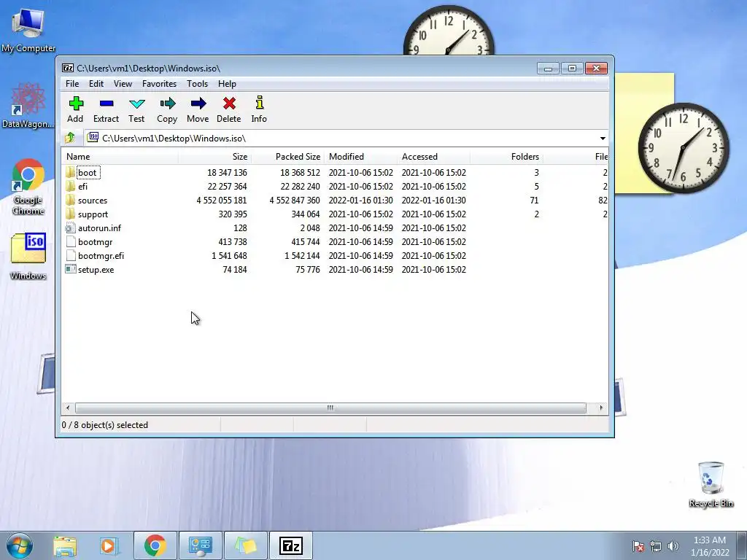Open the File Explorer taskbar icon
Viewport: 747px width, 560px height.
[65, 545]
